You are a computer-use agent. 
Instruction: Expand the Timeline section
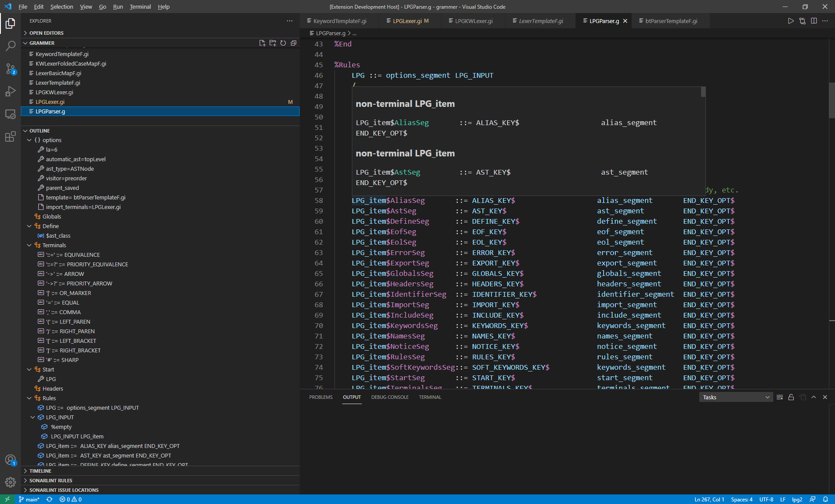click(x=40, y=471)
